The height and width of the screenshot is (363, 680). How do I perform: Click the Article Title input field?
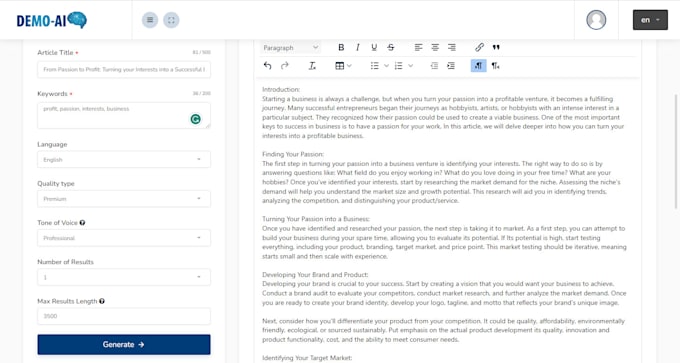124,69
